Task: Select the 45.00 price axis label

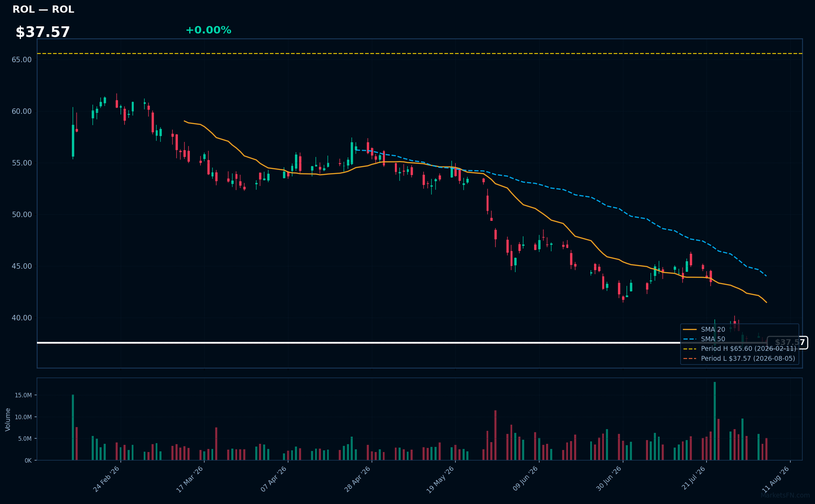Action: [x=22, y=266]
